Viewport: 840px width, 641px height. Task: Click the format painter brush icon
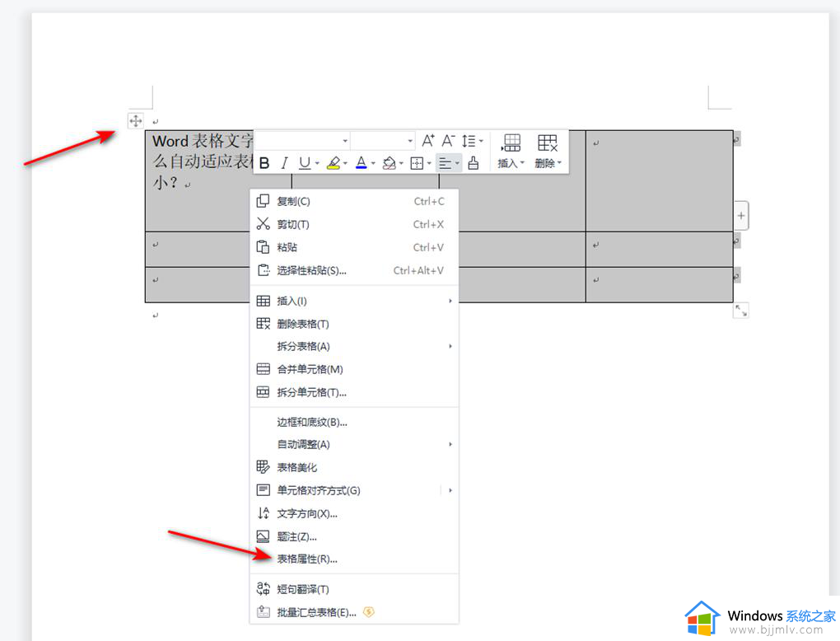click(473, 163)
